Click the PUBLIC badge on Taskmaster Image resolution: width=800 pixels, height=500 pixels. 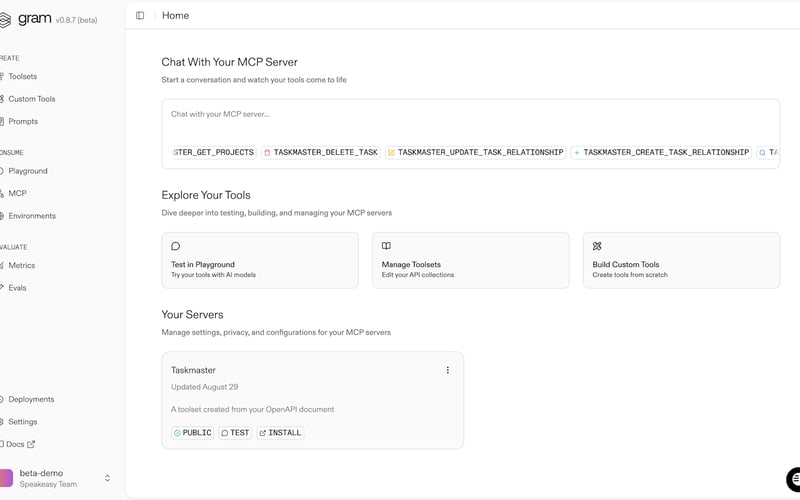point(193,433)
